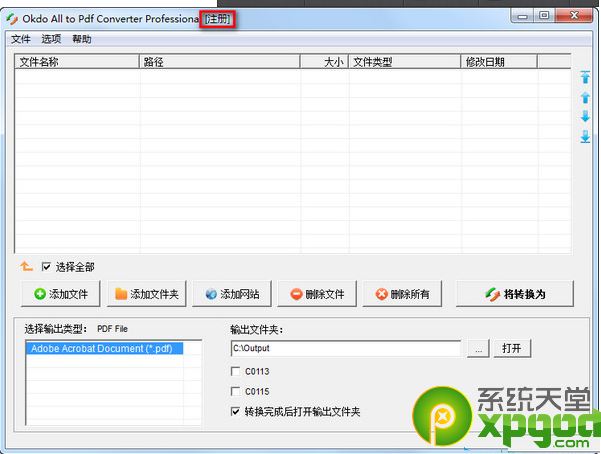Move selected file to top of list

point(585,77)
